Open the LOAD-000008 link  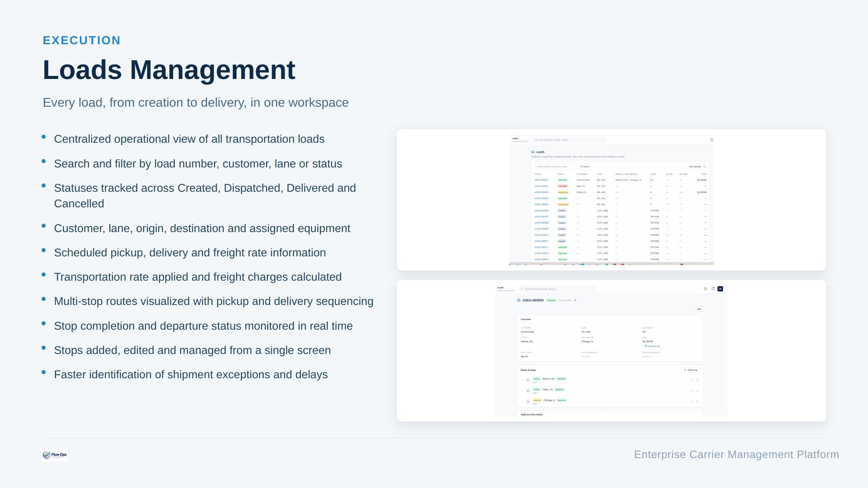[541, 223]
